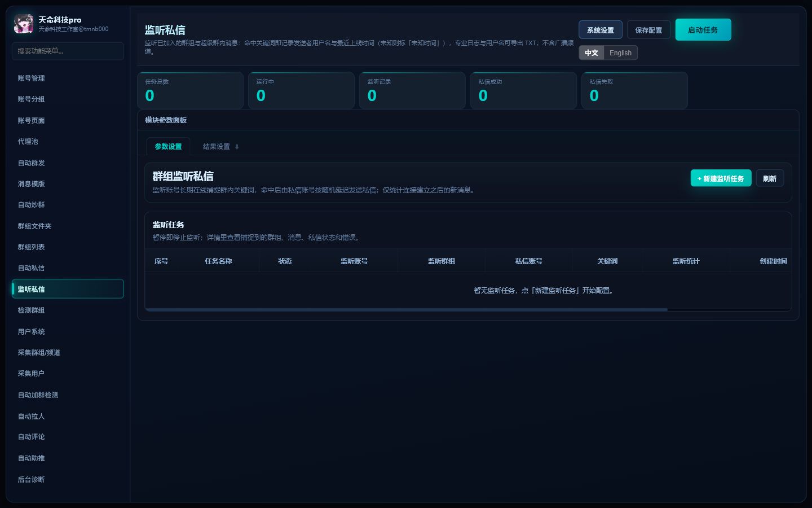Click the 暂无监听任务 empty-state message
The width and height of the screenshot is (812, 508).
pos(545,290)
